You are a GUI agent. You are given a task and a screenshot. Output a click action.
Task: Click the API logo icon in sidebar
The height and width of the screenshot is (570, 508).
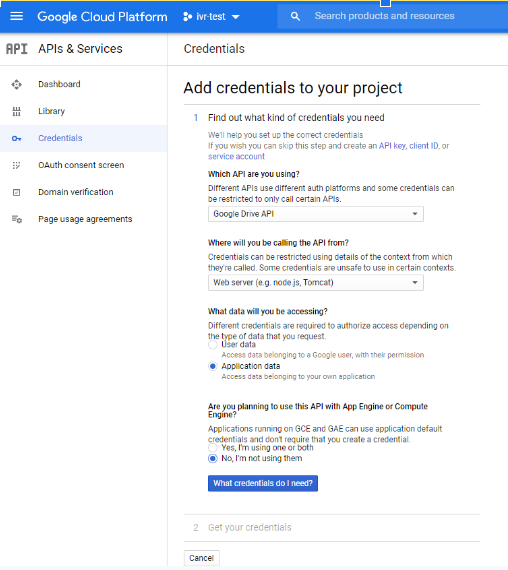[17, 49]
